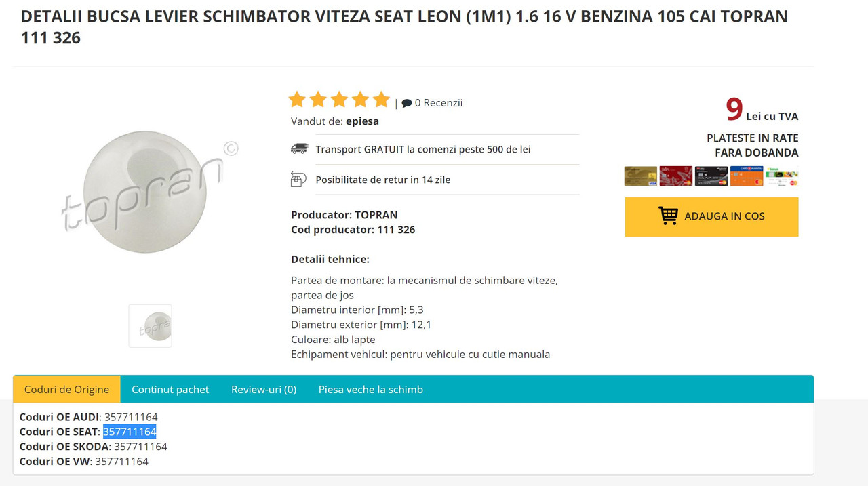Click the return package icon
This screenshot has height=486, width=868.
[x=298, y=180]
